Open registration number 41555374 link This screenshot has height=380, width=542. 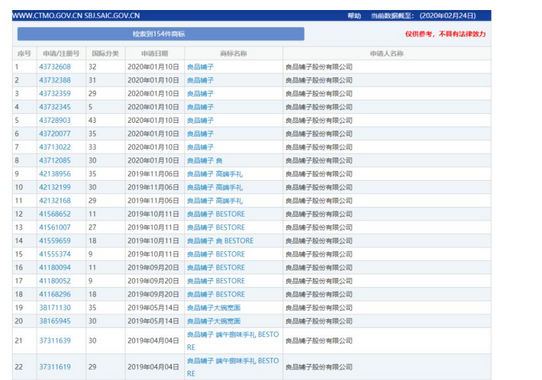[x=55, y=254]
